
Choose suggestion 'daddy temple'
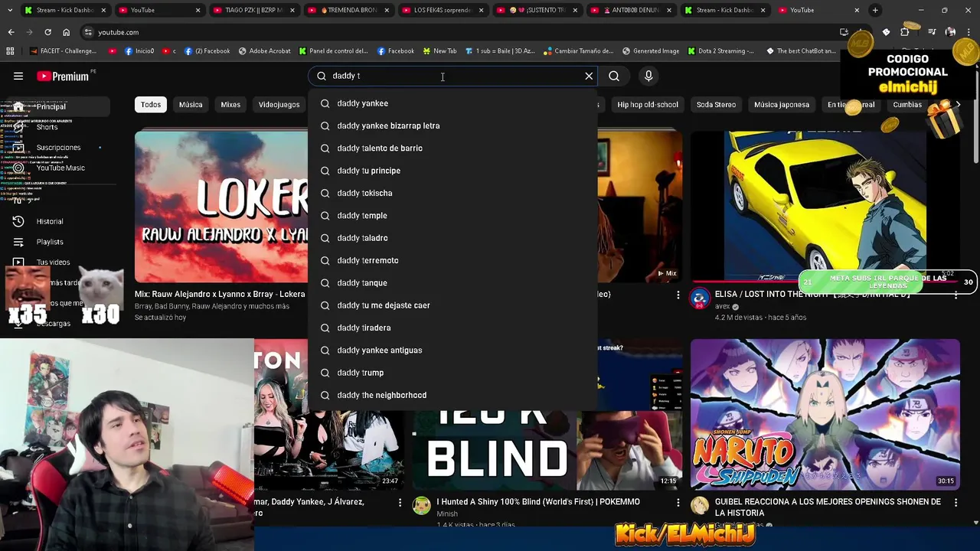click(452, 215)
